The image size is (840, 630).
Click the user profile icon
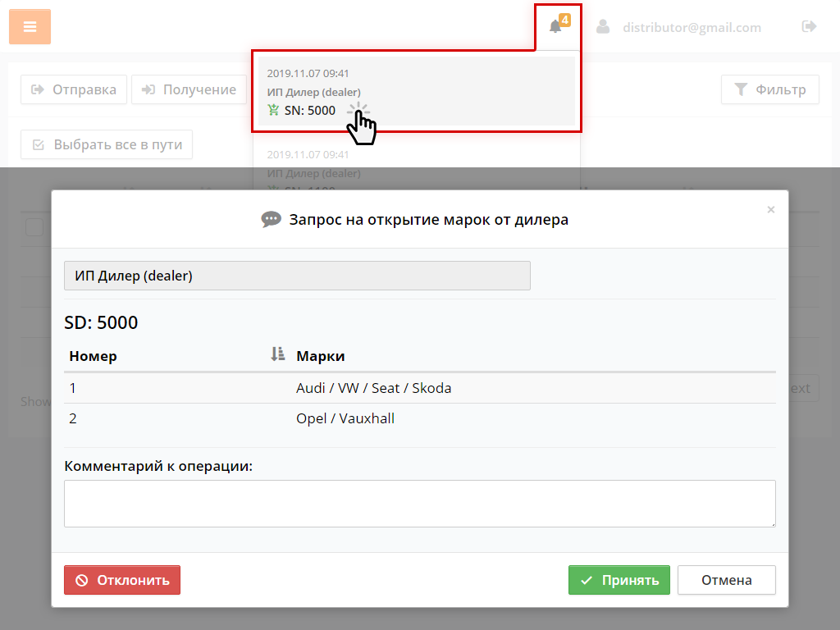click(603, 27)
